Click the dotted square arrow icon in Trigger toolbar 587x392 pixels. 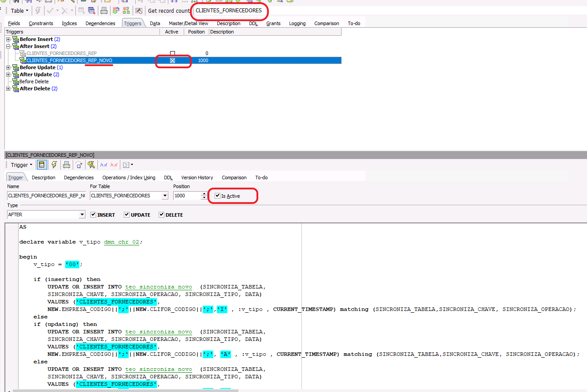click(79, 165)
